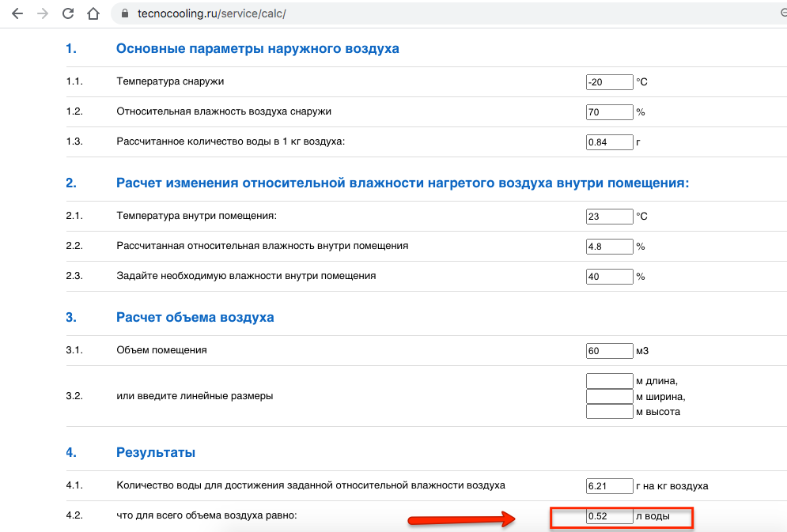This screenshot has height=532, width=787.
Task: Click the room volume field (60)
Action: (x=609, y=351)
